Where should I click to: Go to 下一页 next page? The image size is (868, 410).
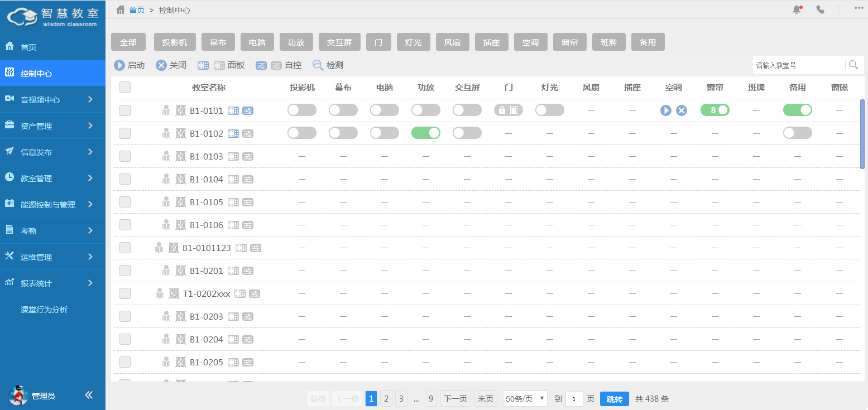[x=455, y=399]
